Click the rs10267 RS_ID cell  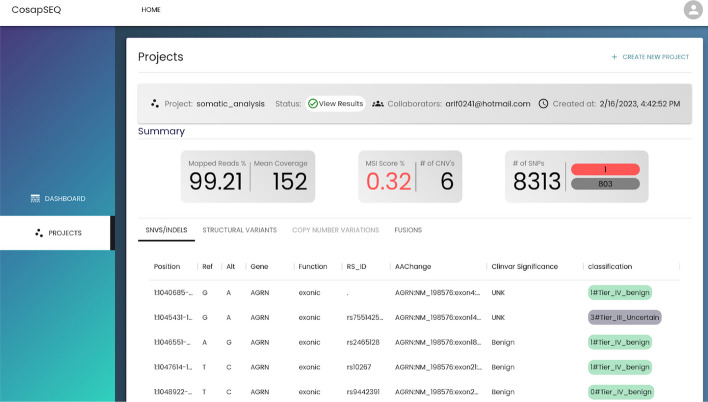(x=359, y=367)
